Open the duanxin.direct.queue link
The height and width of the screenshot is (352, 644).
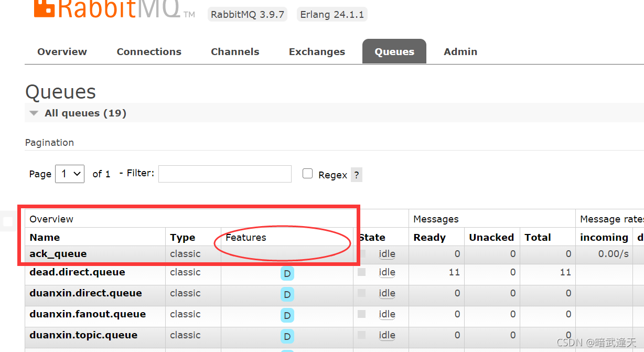85,293
